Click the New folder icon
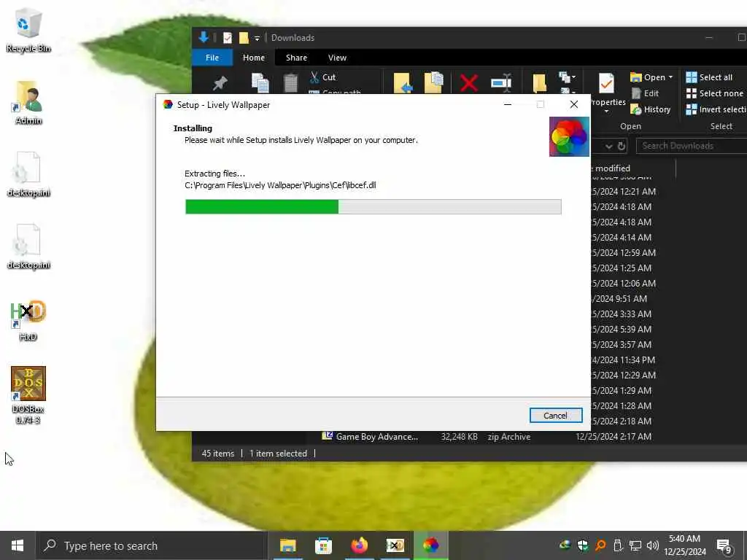Viewport: 747px width, 560px height. [x=539, y=83]
